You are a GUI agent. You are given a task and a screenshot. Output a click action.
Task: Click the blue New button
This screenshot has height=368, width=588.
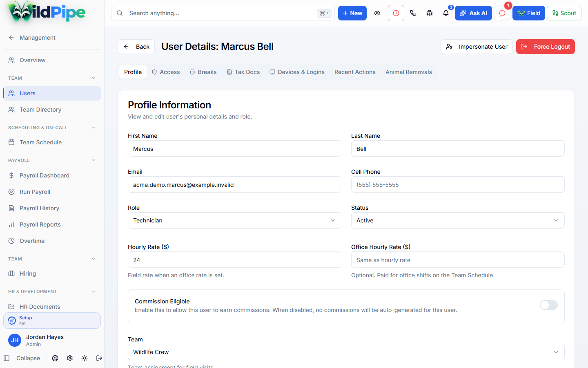click(x=352, y=13)
